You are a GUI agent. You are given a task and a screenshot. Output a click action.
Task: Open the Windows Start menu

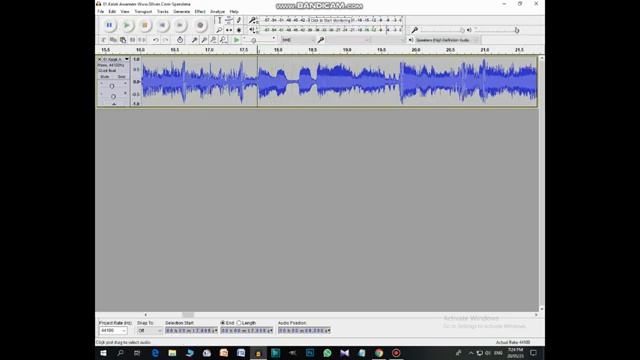[103, 353]
